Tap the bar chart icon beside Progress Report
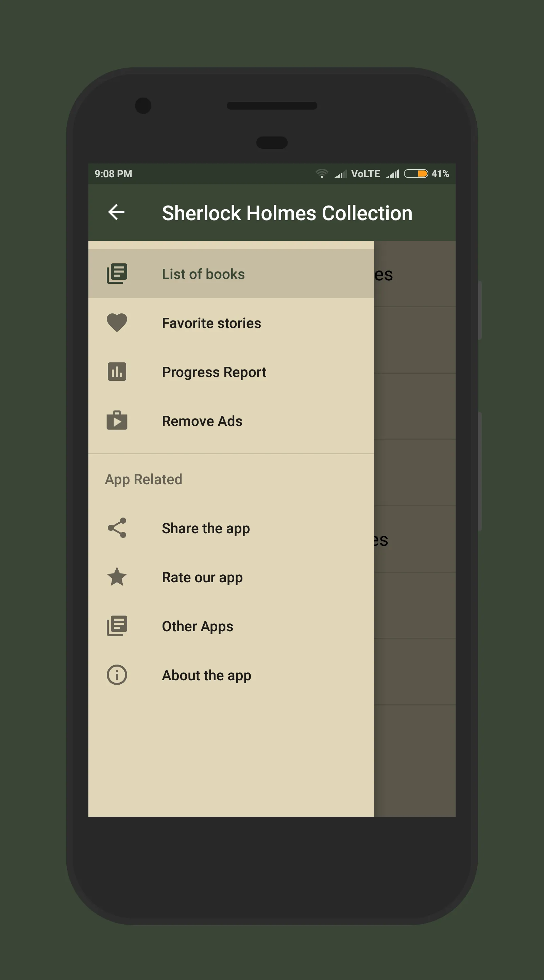 tap(117, 372)
